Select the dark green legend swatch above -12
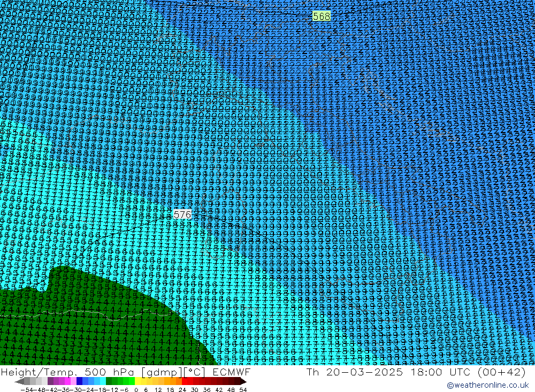The image size is (535, 392). click(109, 381)
